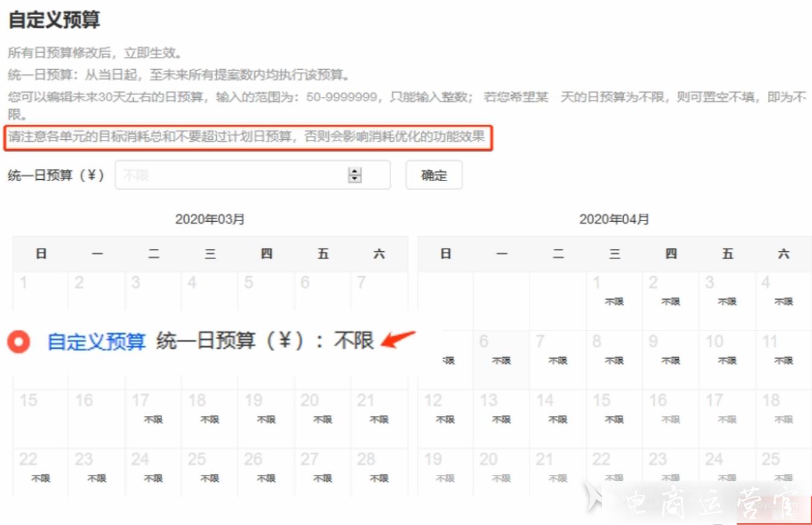Edit April 13 budget cell
The width and height of the screenshot is (812, 525).
pyautogui.click(x=501, y=418)
